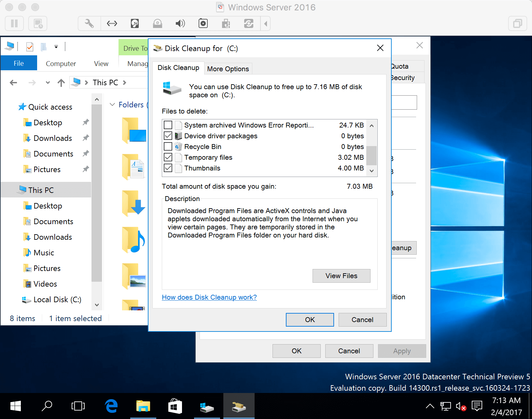The height and width of the screenshot is (419, 532).
Task: Click the hard disk toolbar icon
Action: click(135, 23)
